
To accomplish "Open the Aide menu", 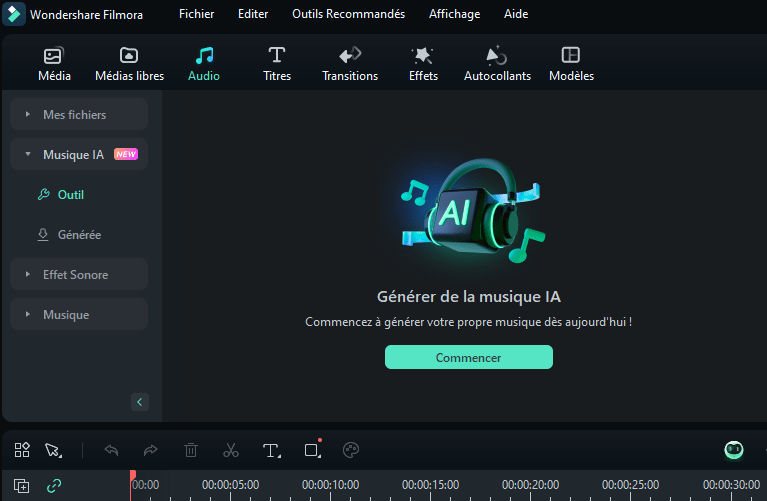I will click(516, 14).
